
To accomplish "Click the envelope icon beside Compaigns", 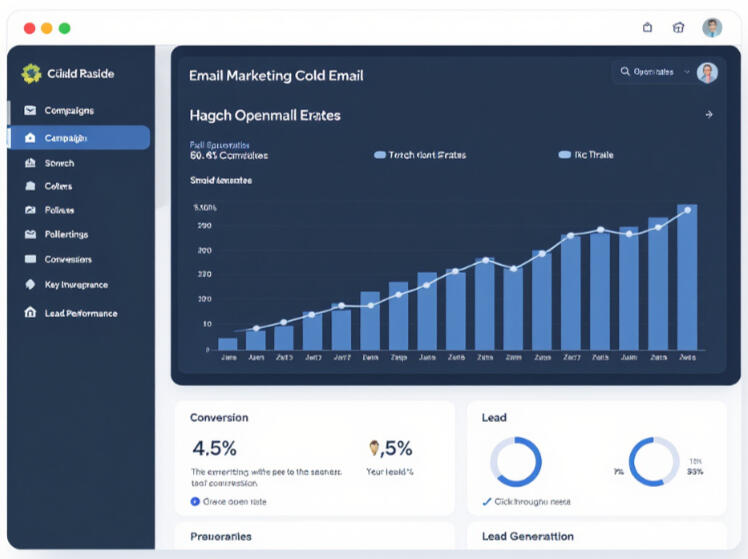I will click(30, 110).
